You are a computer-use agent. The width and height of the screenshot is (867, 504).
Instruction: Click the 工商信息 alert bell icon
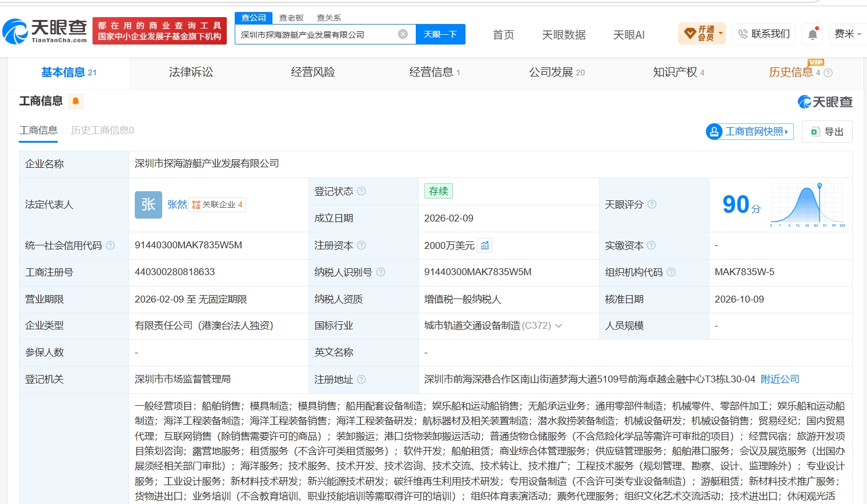(x=75, y=102)
